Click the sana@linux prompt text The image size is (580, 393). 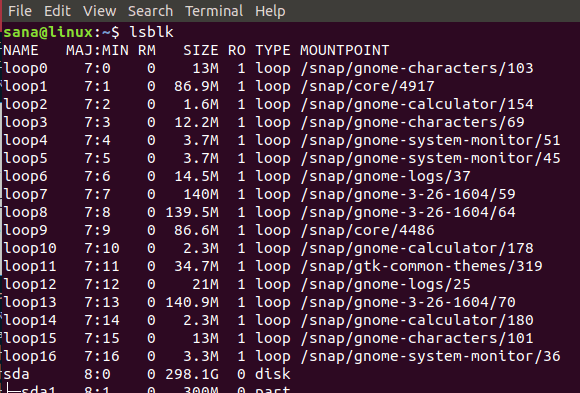point(48,32)
